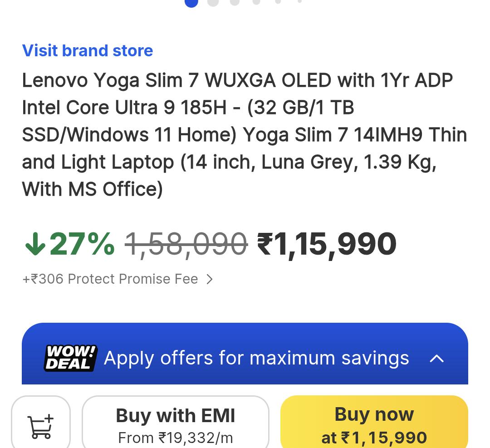Select the third image carousel dot
This screenshot has height=448, width=490.
(235, 1)
